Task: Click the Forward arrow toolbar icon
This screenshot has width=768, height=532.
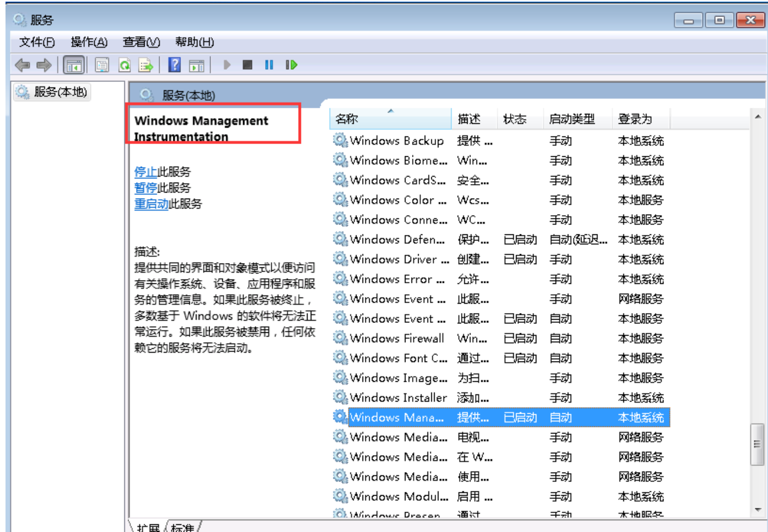Action: tap(44, 65)
